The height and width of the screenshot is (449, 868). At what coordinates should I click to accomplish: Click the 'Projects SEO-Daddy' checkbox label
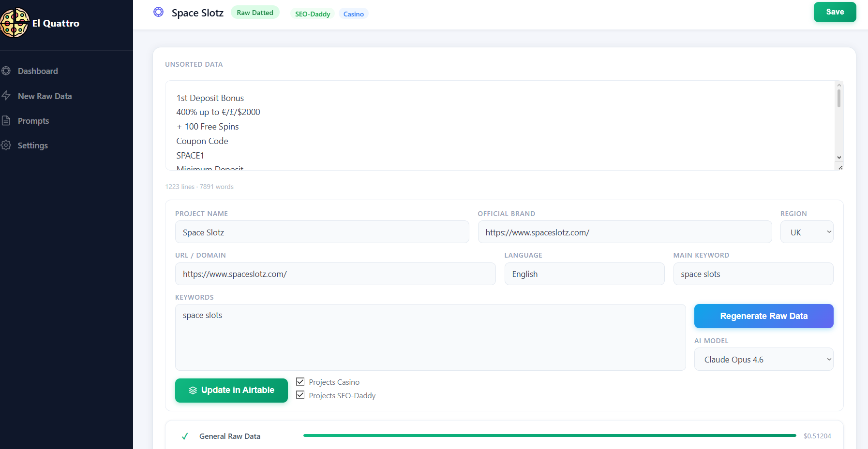(342, 396)
